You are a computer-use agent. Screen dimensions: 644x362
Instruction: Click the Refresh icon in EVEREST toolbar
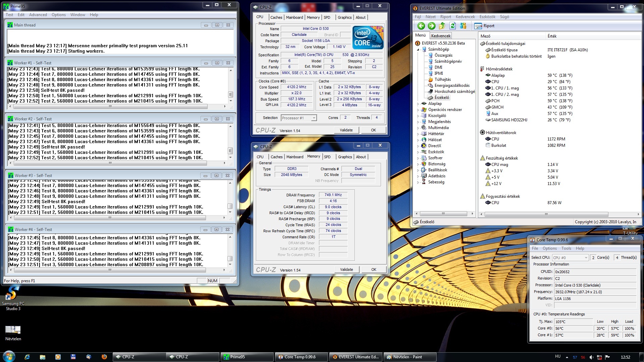click(452, 26)
